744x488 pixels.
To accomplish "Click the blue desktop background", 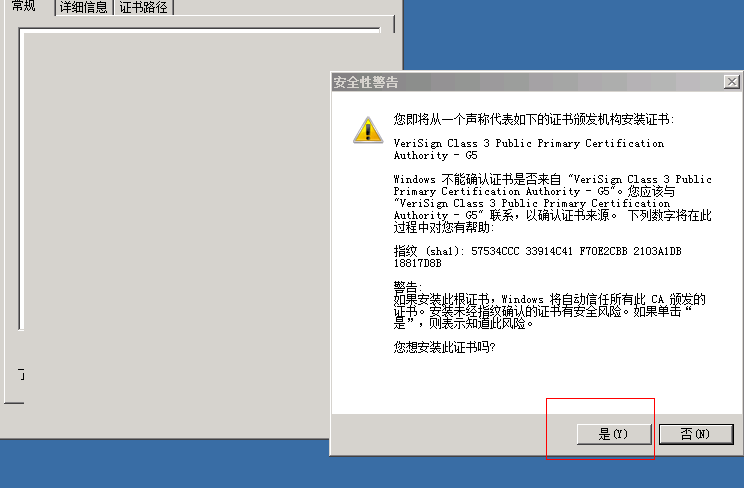I will (569, 33).
